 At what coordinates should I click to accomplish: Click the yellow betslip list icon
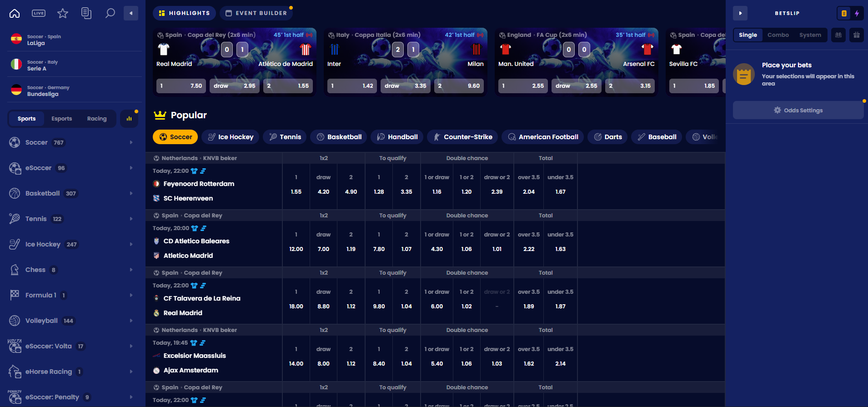pos(844,13)
